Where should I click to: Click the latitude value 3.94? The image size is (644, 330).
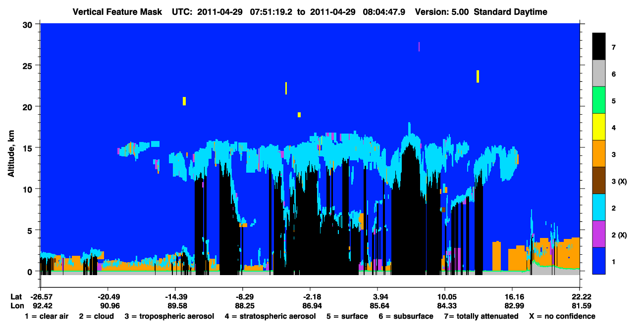coord(377,296)
